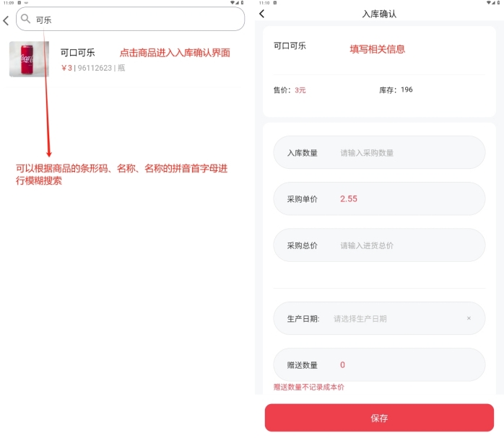Click the magnifier search icon
The width and height of the screenshot is (504, 438).
coord(26,19)
